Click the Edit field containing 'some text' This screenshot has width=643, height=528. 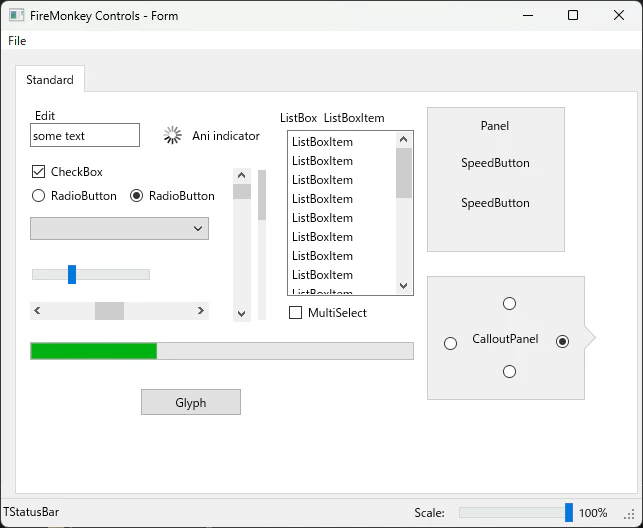85,135
